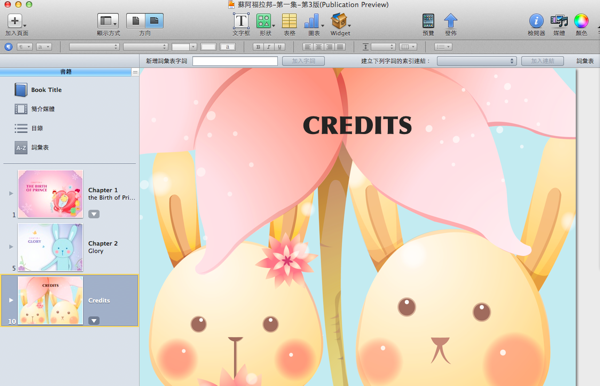The image size is (600, 386).
Task: Toggle underline formatting
Action: [x=280, y=47]
